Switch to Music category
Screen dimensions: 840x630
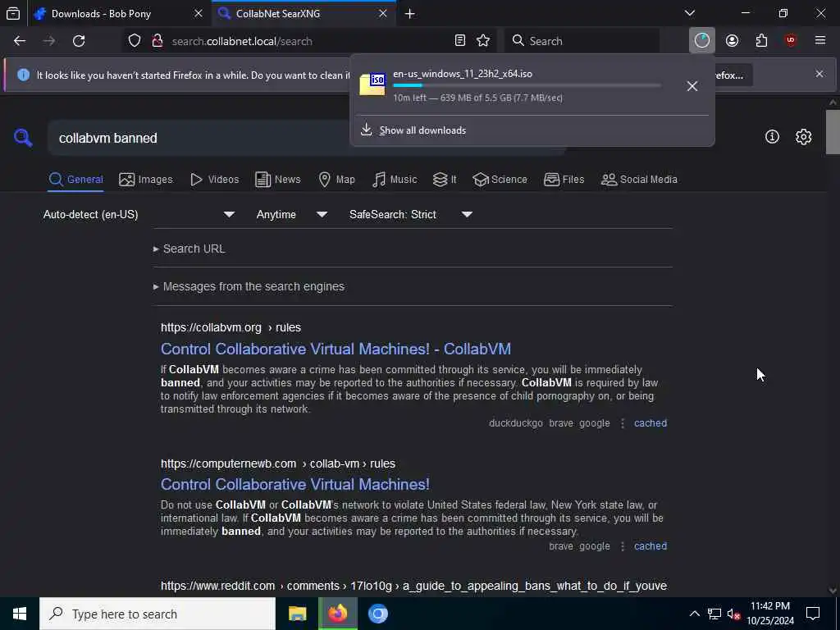(x=395, y=180)
